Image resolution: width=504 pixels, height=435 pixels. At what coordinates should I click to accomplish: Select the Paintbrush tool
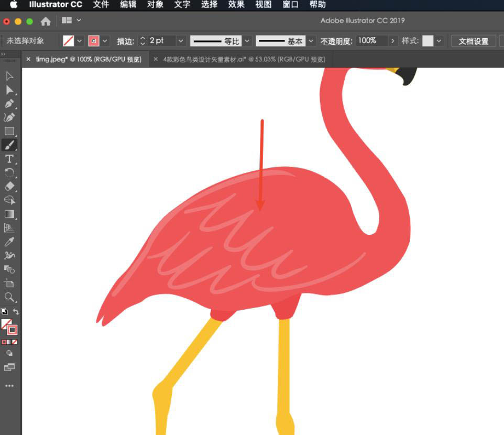[x=9, y=145]
